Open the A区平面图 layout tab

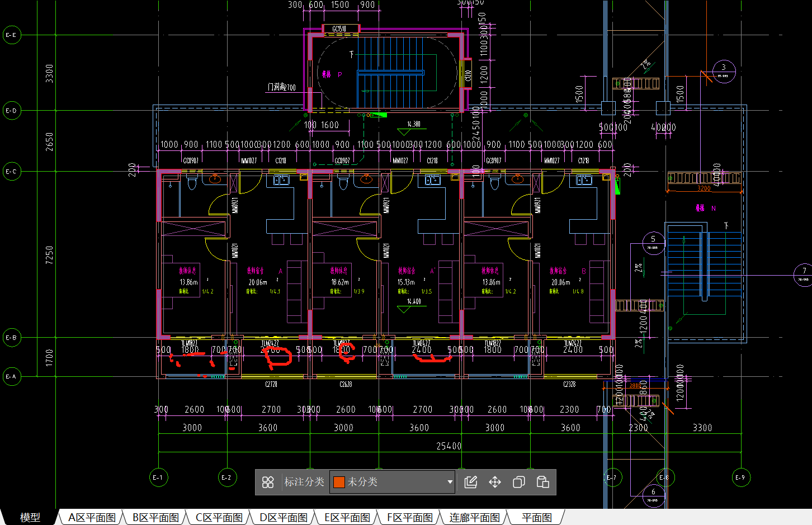(x=92, y=518)
